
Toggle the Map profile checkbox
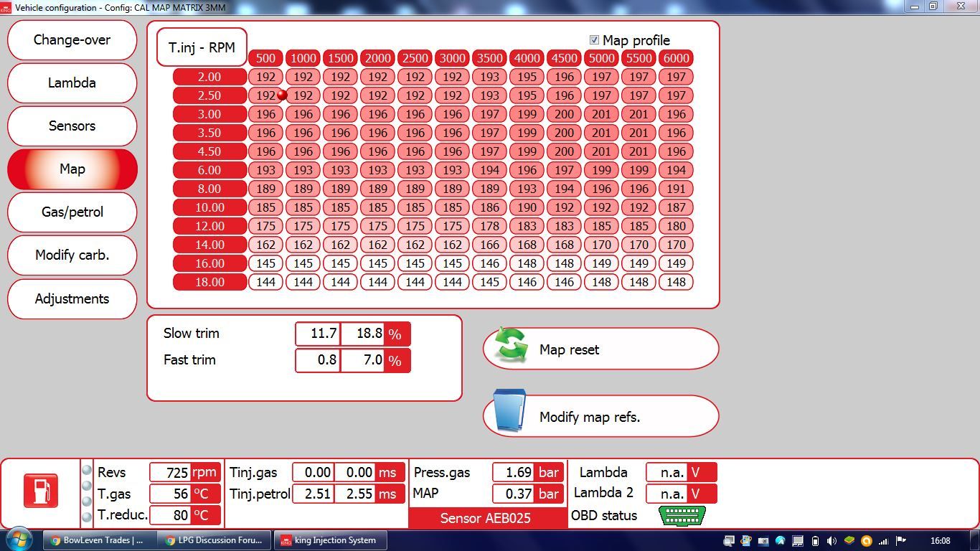point(594,40)
